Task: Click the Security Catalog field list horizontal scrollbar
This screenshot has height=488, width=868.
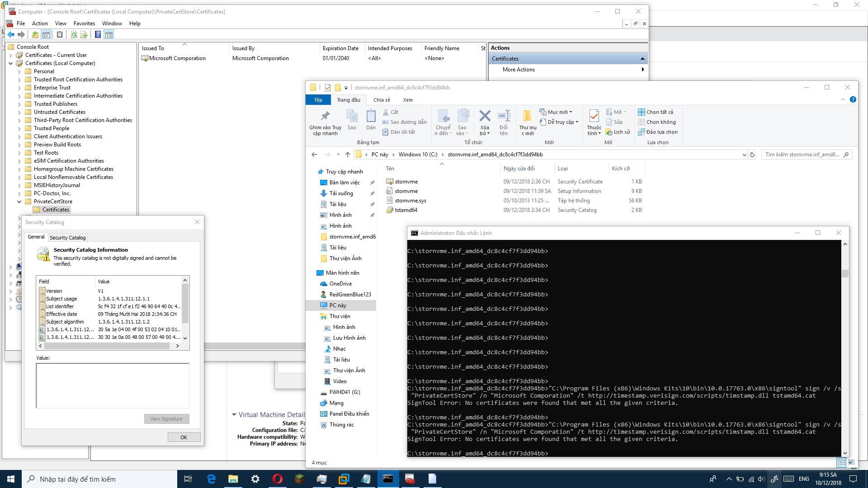Action: [107, 346]
